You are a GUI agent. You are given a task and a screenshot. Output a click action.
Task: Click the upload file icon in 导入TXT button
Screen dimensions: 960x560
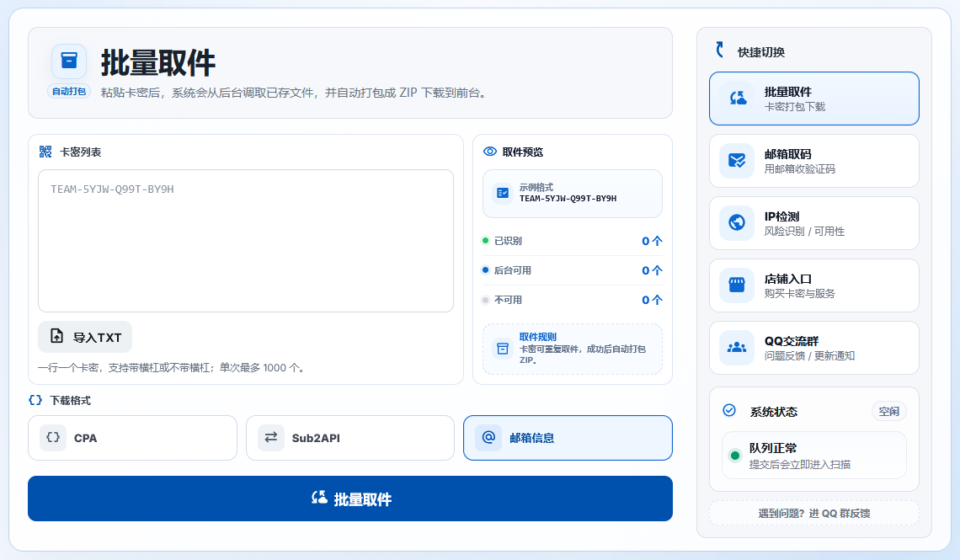pyautogui.click(x=57, y=337)
